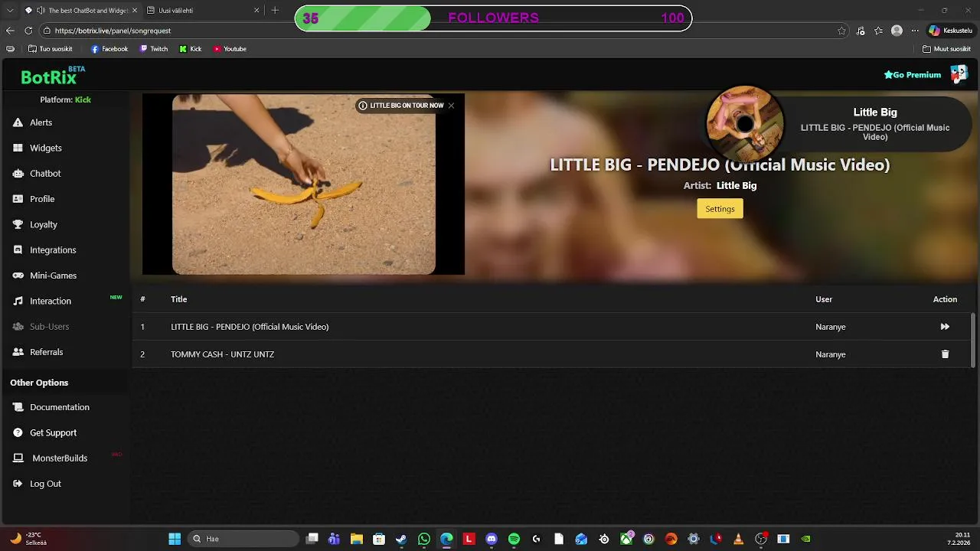Image resolution: width=980 pixels, height=551 pixels.
Task: Click the Little Big album art disc
Action: click(745, 124)
